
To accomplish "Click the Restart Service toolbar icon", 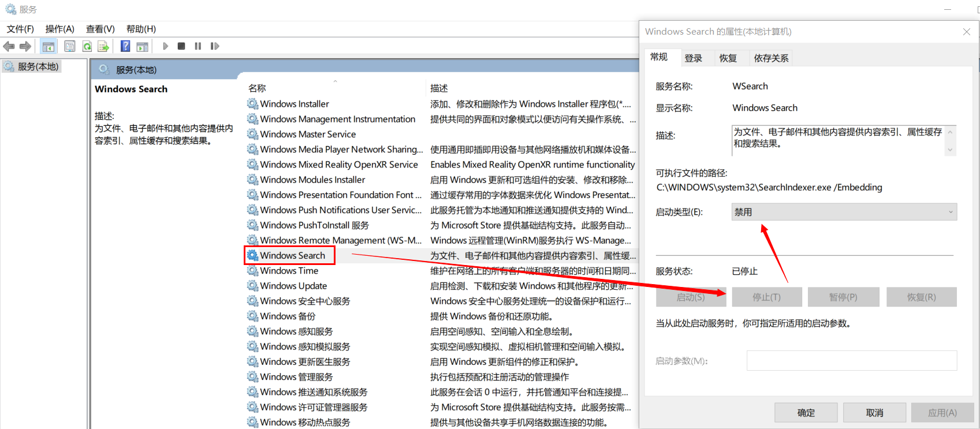I will (x=215, y=46).
